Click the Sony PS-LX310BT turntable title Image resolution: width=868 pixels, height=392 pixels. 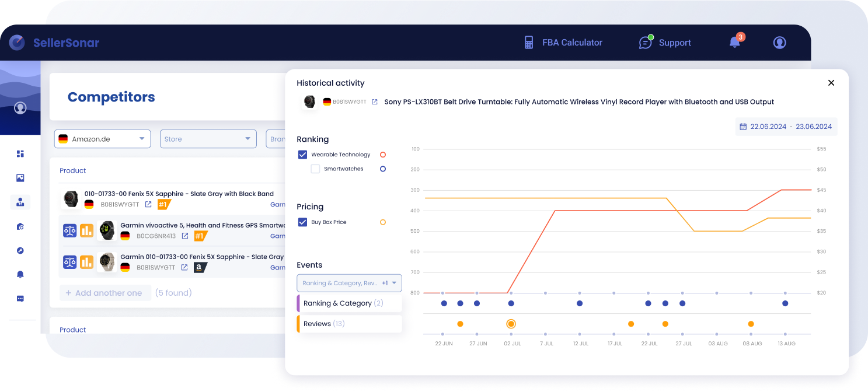tap(579, 102)
